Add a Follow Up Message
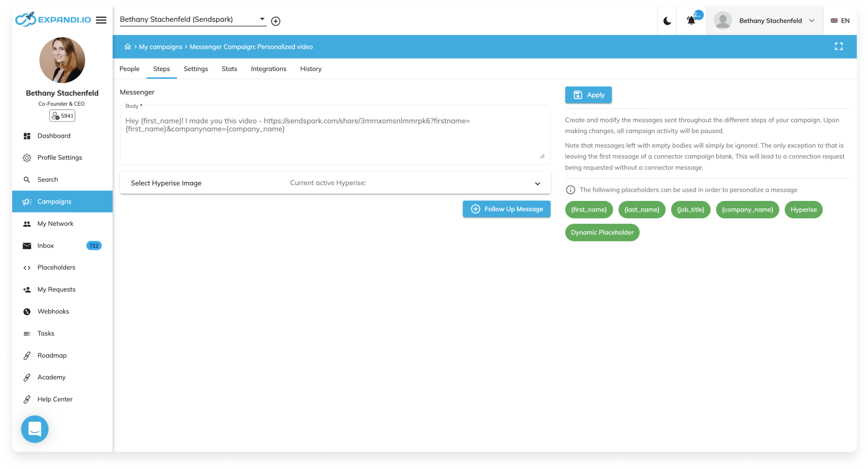 click(x=506, y=209)
